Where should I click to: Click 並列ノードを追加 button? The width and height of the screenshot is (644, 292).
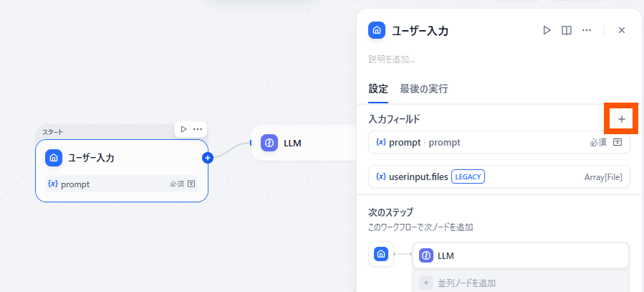(520, 283)
